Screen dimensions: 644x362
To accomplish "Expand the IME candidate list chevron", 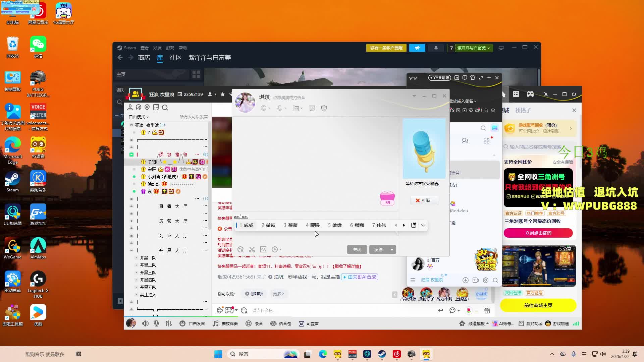I will 423,225.
